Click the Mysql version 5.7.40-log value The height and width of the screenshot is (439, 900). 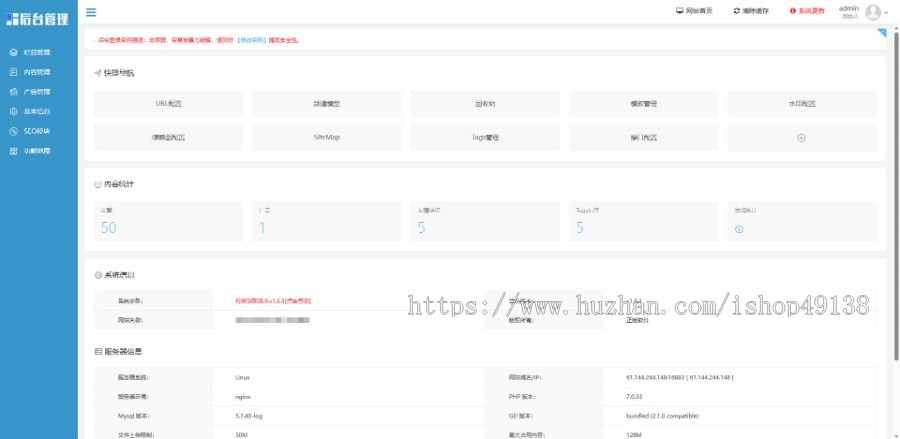tap(249, 415)
